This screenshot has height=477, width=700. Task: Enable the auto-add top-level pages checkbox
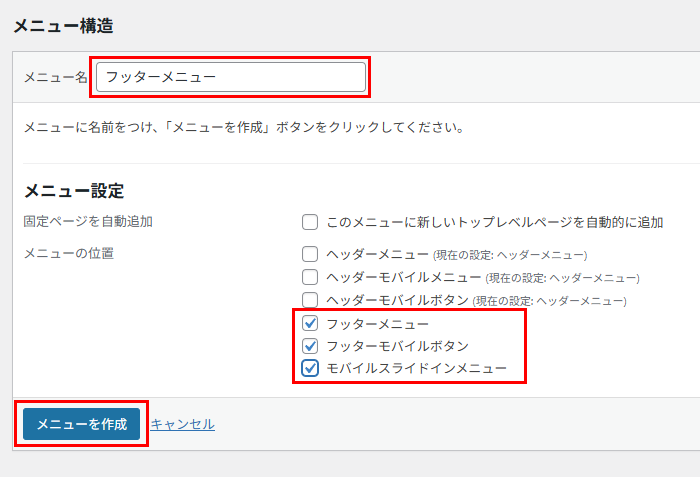310,222
